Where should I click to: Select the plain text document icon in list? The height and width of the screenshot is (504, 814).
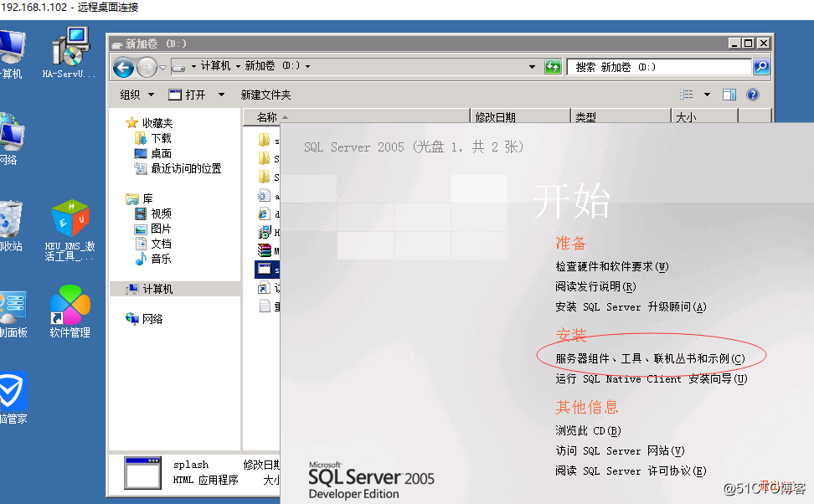click(265, 306)
